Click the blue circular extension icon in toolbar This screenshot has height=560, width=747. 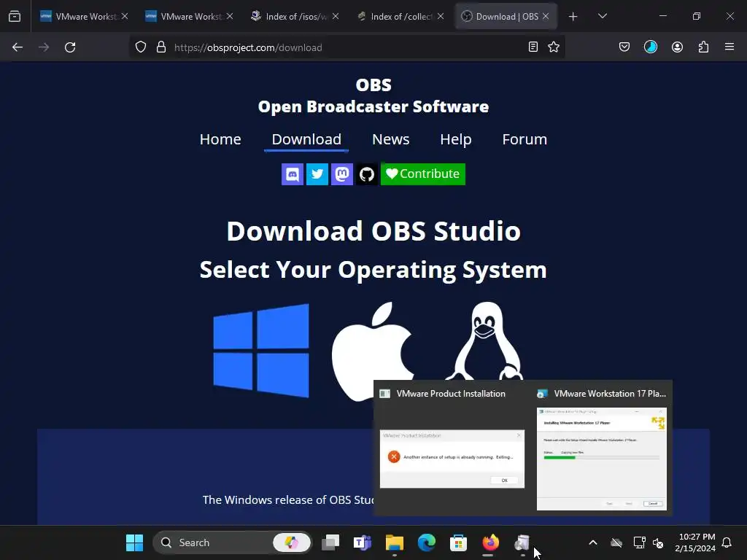650,47
